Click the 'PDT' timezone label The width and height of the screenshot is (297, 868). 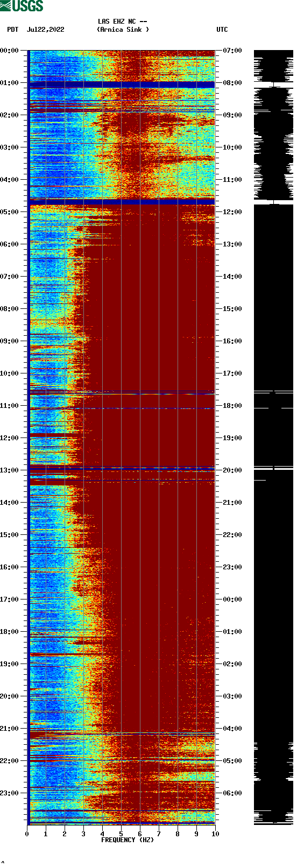(13, 30)
